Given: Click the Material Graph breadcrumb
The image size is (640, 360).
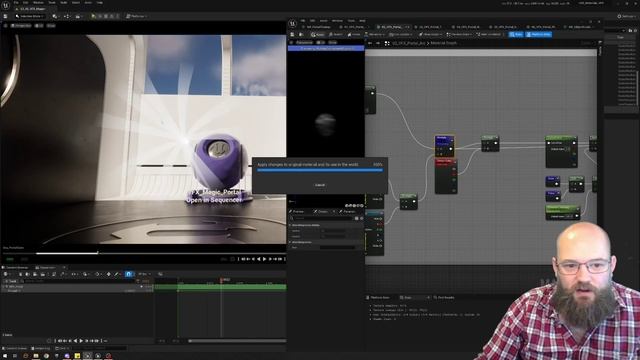Looking at the screenshot, I should point(444,43).
